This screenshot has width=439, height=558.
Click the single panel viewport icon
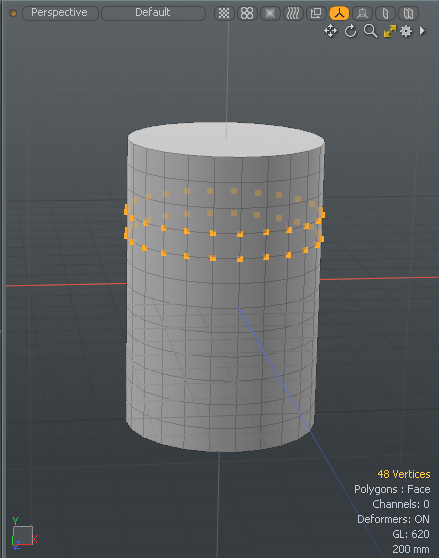point(385,13)
